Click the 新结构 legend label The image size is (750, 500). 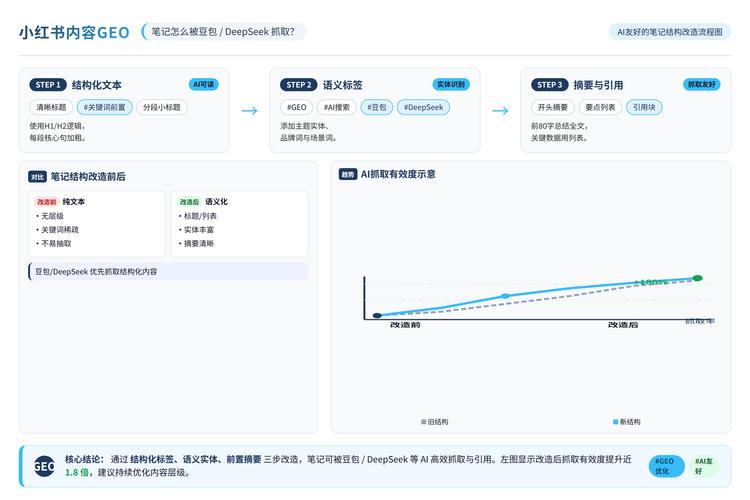[x=630, y=422]
